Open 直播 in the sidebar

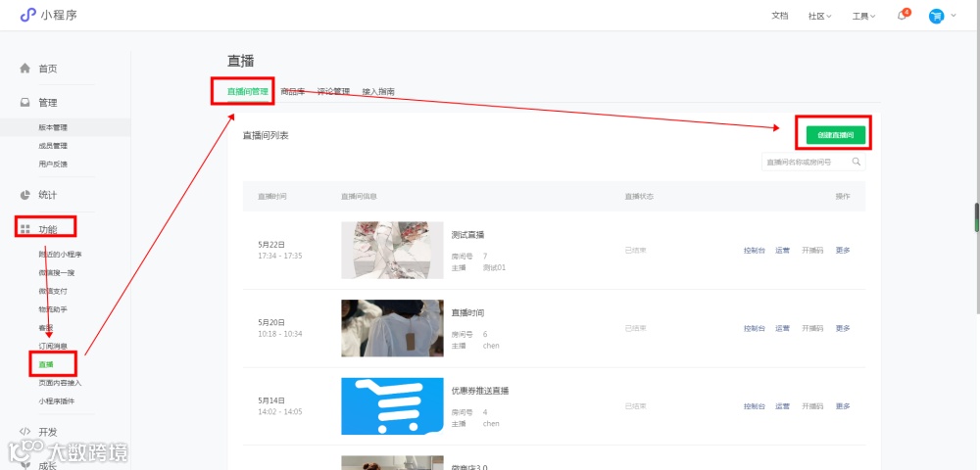tap(46, 364)
